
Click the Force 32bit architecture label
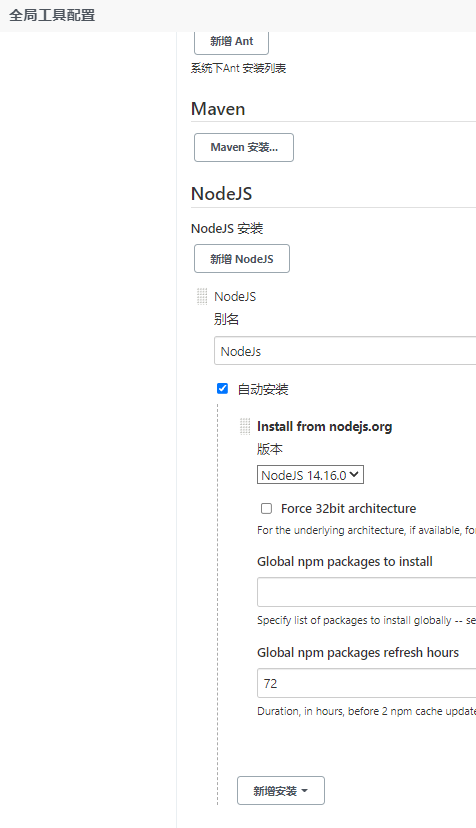[348, 509]
